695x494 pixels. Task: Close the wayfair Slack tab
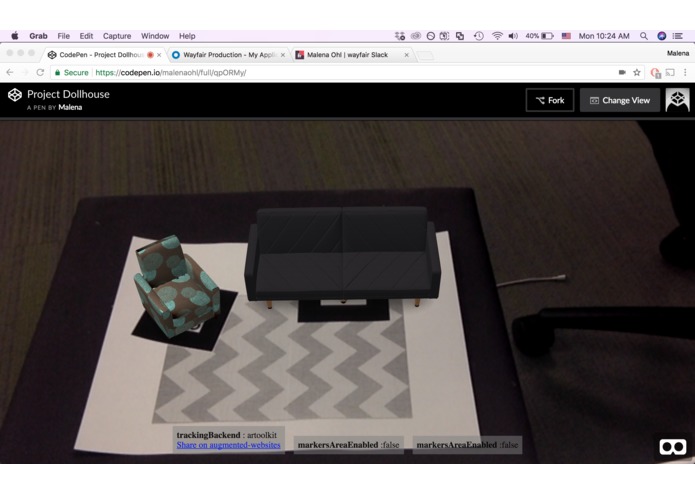coord(406,55)
